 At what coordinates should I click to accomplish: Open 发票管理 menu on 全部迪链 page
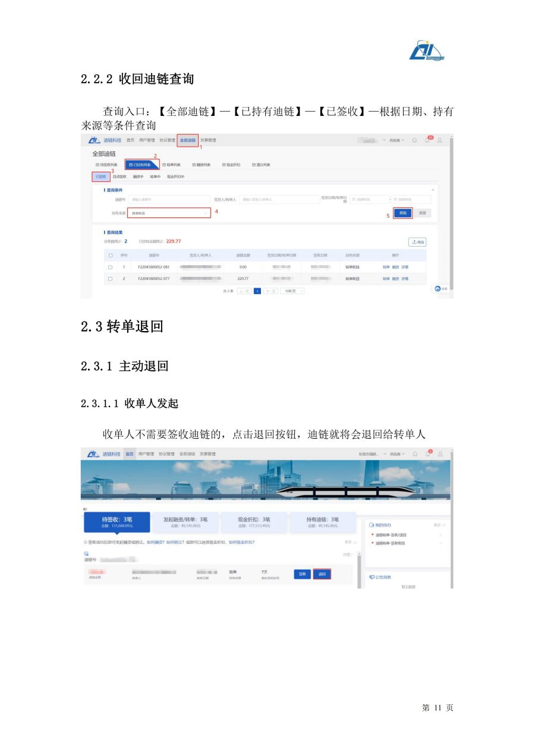(208, 140)
